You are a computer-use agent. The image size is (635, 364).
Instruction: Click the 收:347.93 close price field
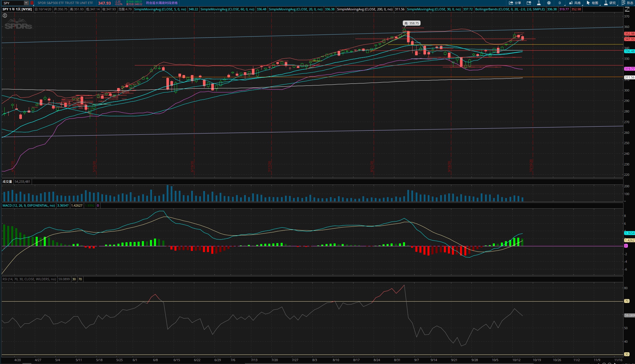(109, 9)
